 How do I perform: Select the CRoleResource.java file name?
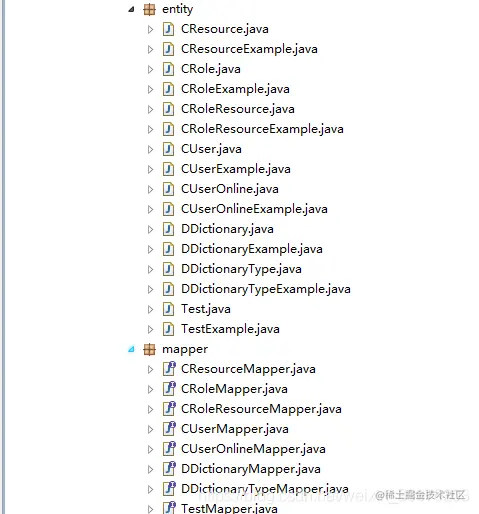[x=238, y=109]
